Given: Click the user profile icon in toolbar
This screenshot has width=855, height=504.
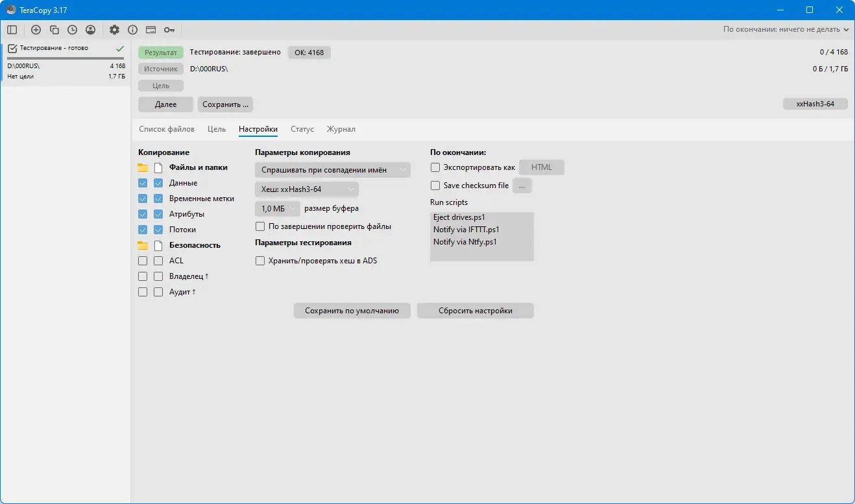Looking at the screenshot, I should 90,29.
